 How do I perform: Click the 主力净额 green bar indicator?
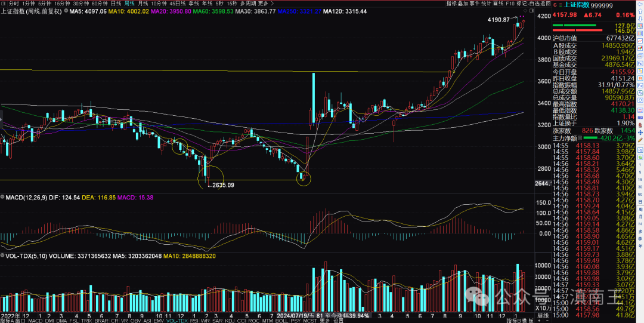(590, 138)
